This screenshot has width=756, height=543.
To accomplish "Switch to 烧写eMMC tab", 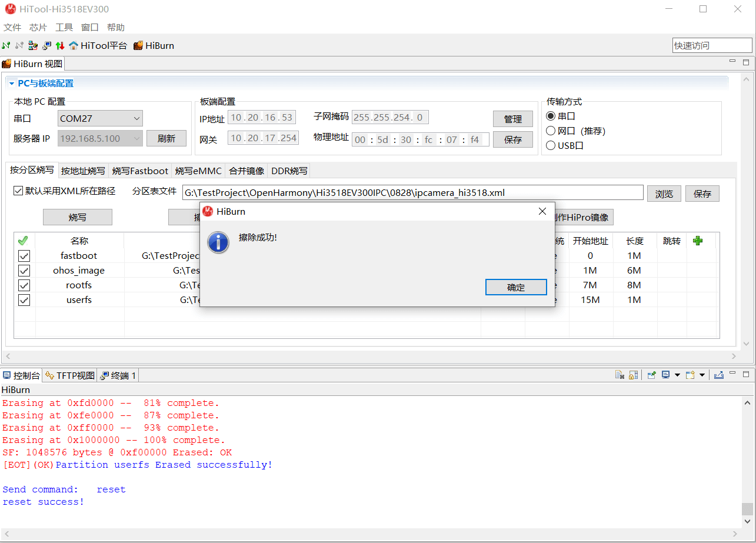I will point(198,171).
